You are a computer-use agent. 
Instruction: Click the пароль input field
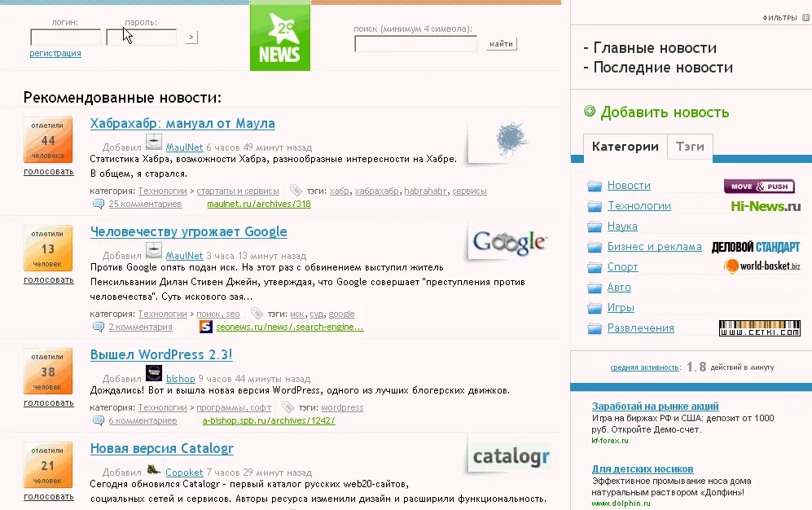tap(140, 37)
